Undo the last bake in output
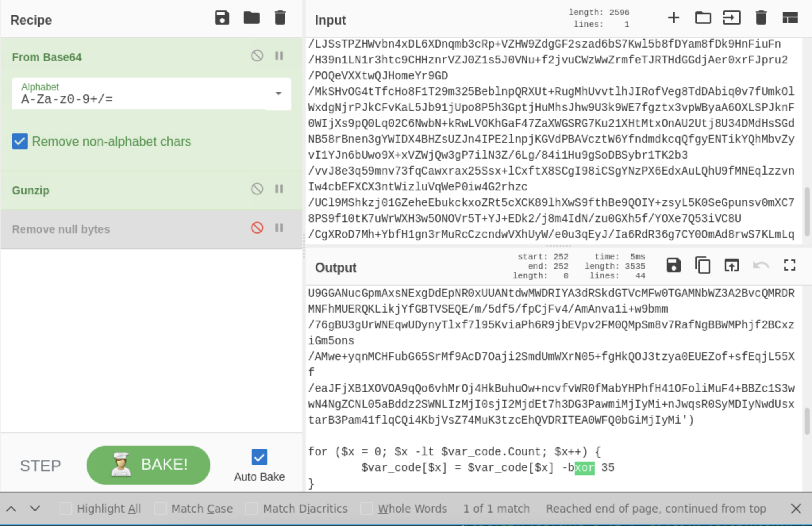 click(760, 265)
